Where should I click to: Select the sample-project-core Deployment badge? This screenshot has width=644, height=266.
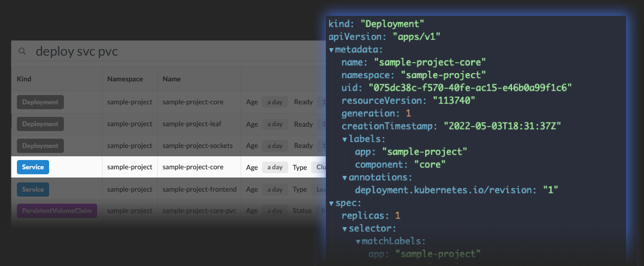tap(40, 102)
